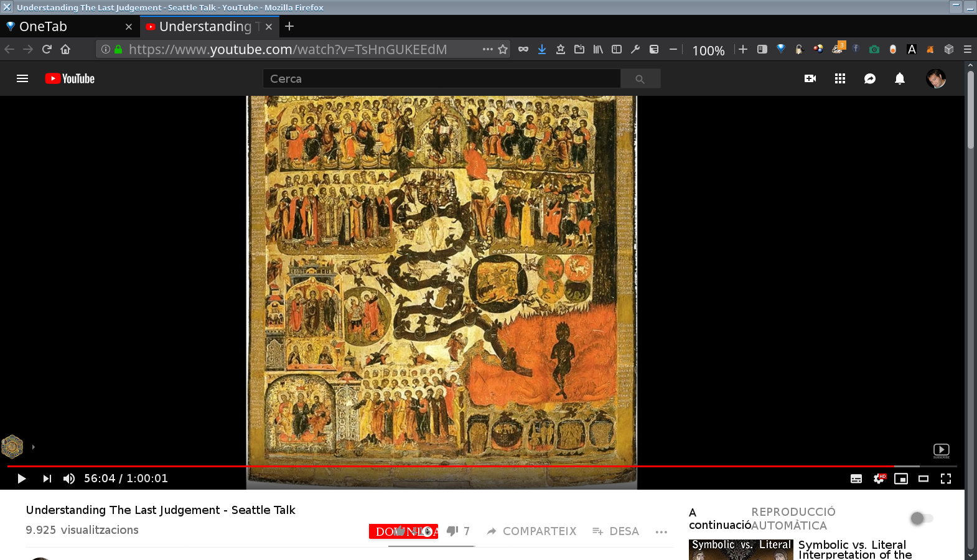Reload the current page
The image size is (977, 560).
(47, 49)
